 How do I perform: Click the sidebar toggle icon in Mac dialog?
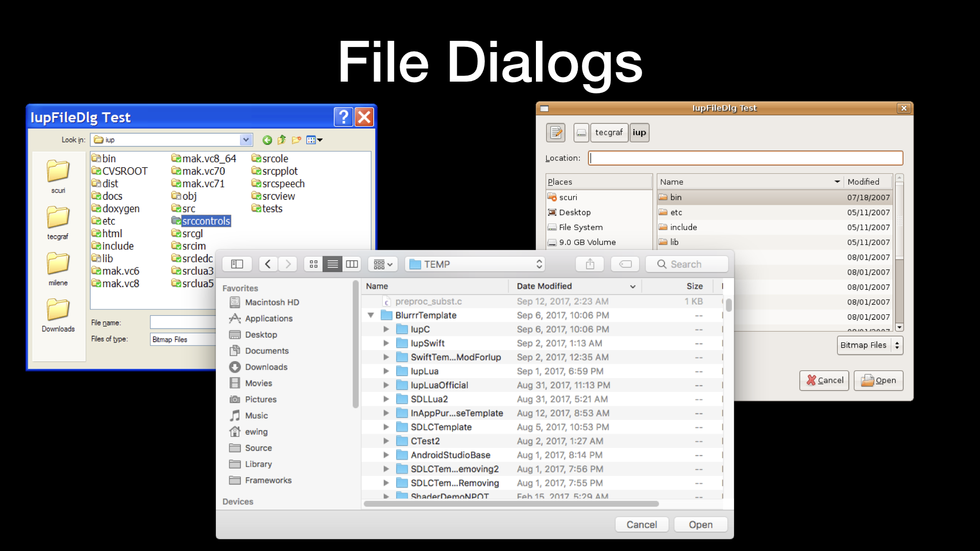(237, 264)
